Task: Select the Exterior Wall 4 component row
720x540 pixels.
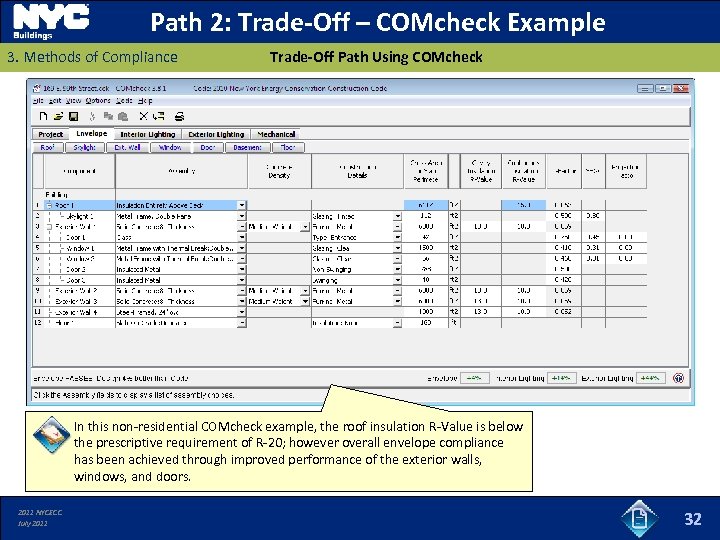Action: pyautogui.click(x=77, y=312)
